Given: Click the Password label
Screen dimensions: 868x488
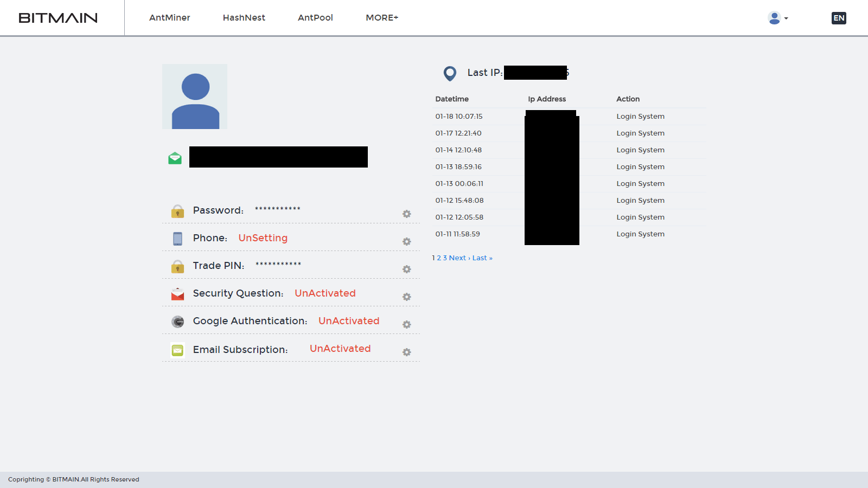Looking at the screenshot, I should pos(218,210).
